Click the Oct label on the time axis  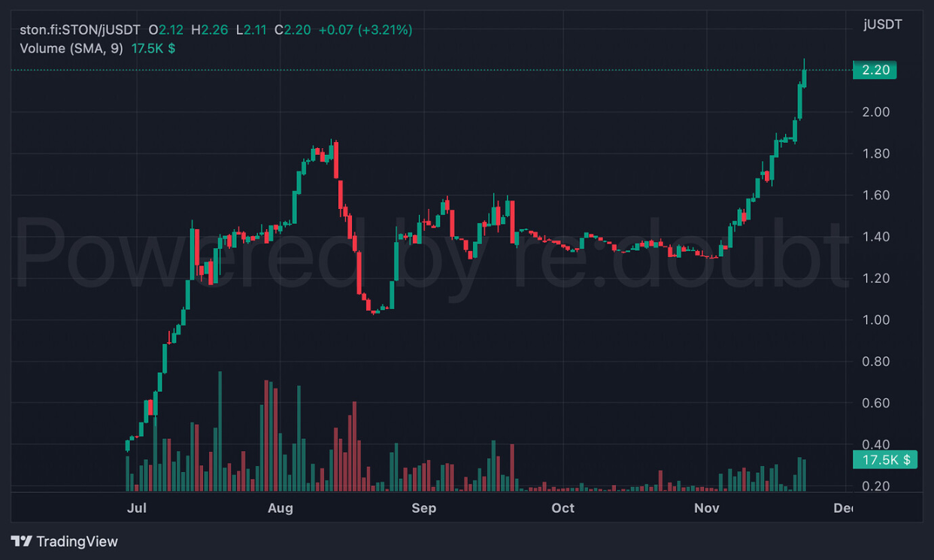coord(563,508)
